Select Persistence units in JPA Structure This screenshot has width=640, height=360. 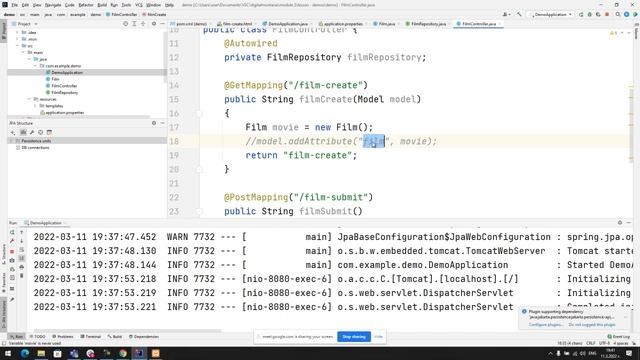(36, 141)
